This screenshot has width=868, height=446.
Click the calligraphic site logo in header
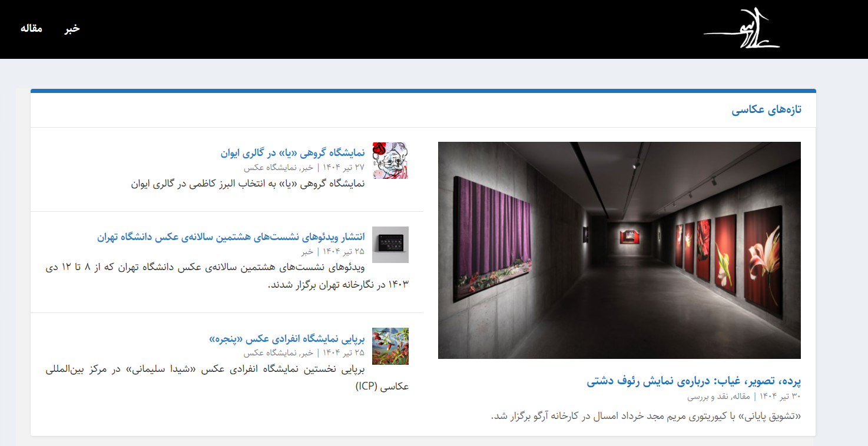742,28
